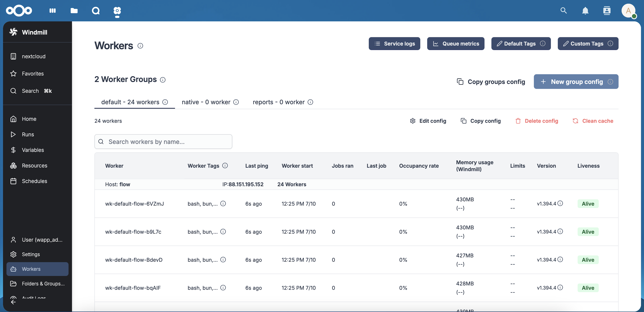This screenshot has height=312, width=644.
Task: Open the nextcloud workspace selector
Action: click(x=33, y=56)
